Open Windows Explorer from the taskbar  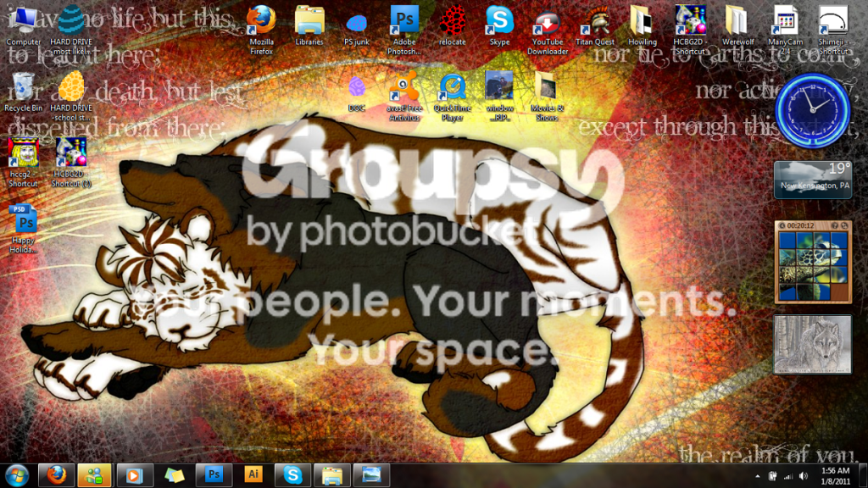pyautogui.click(x=332, y=475)
